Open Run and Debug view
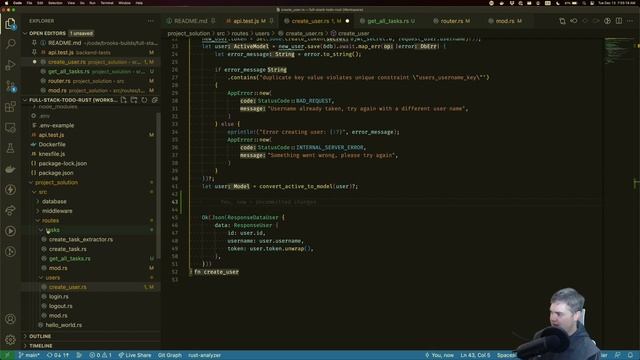The image size is (640, 360). point(10,65)
